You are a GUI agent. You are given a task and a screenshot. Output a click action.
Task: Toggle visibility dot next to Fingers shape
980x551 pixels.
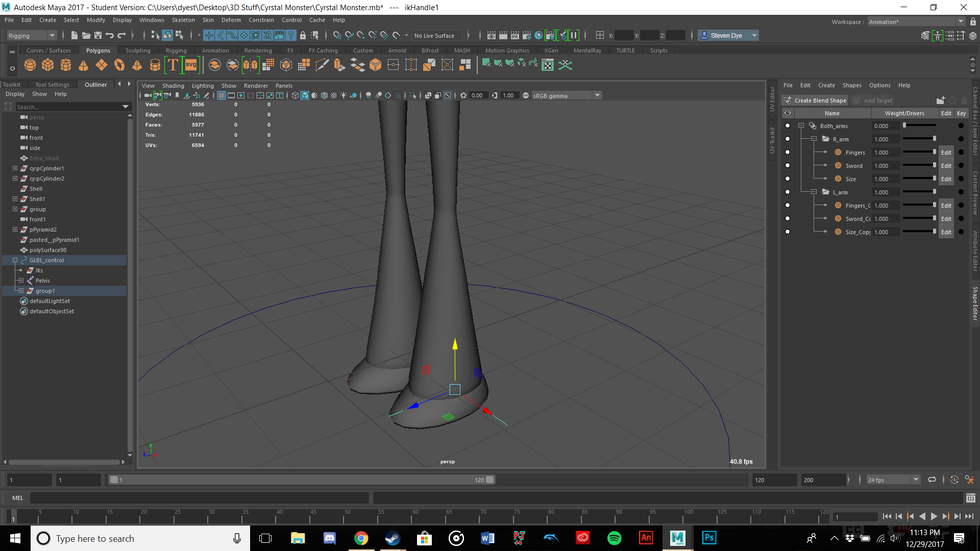[788, 152]
